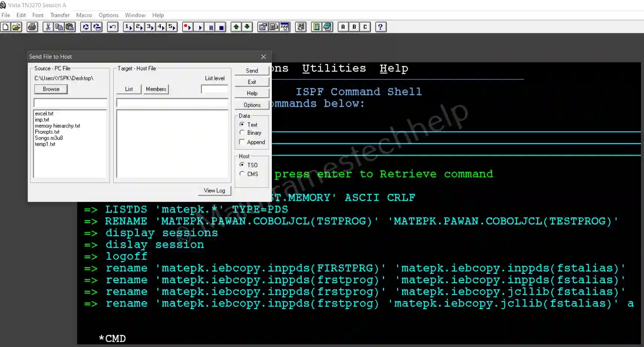Click the green download arrow icon
This screenshot has width=644, height=347.
point(247,27)
